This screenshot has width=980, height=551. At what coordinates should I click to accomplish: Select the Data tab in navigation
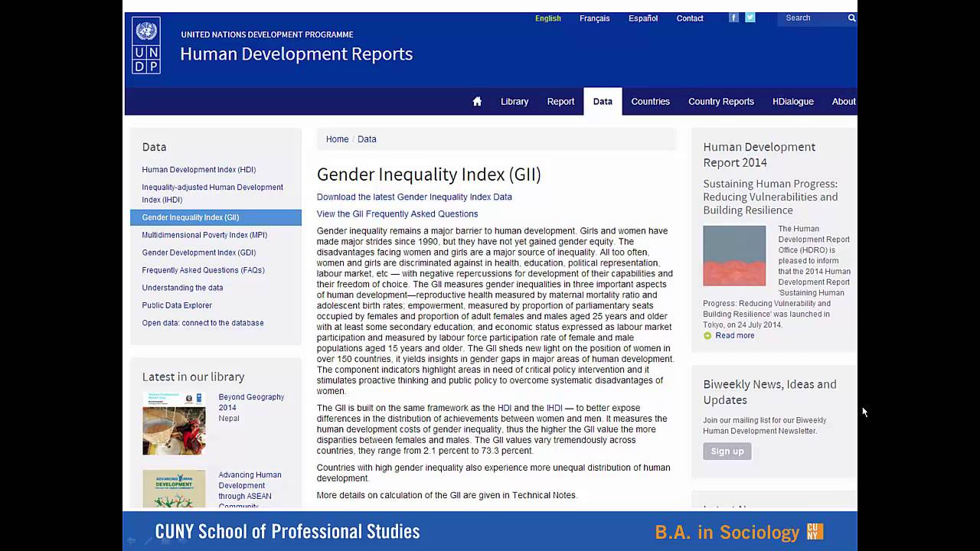(603, 101)
